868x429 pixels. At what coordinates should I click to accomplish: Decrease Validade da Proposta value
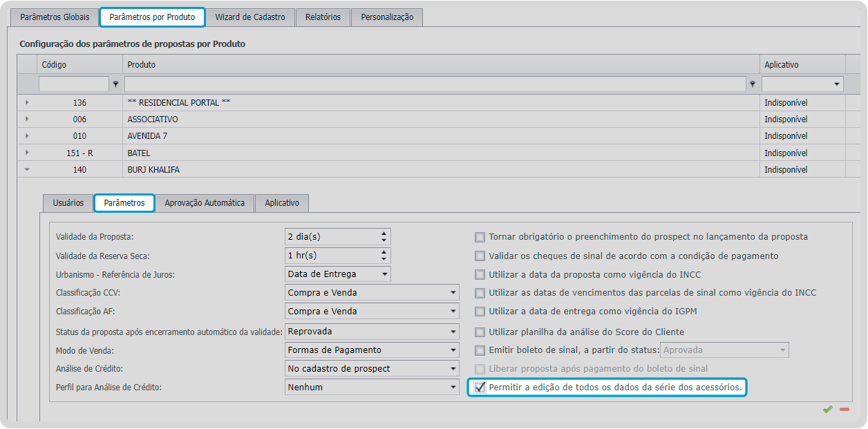[x=384, y=240]
